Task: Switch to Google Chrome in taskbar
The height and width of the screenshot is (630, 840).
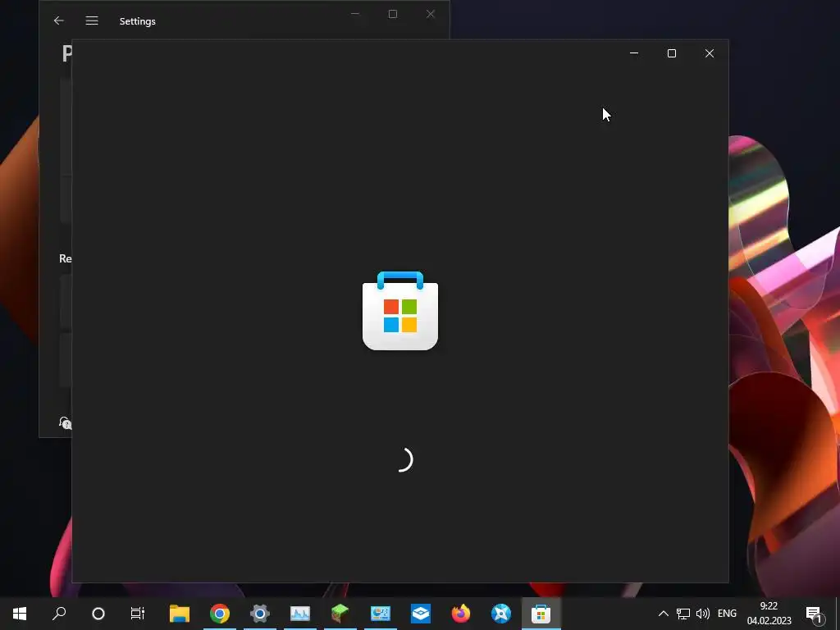Action: [x=220, y=614]
